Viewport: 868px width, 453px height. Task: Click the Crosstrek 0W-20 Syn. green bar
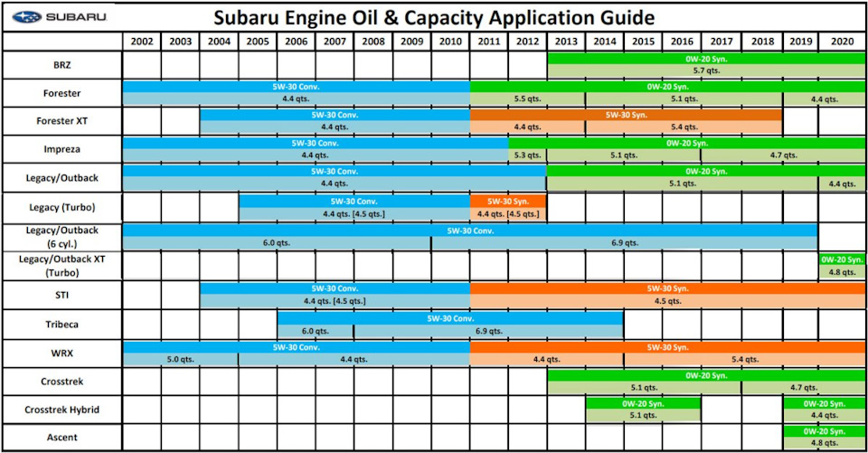tap(706, 375)
